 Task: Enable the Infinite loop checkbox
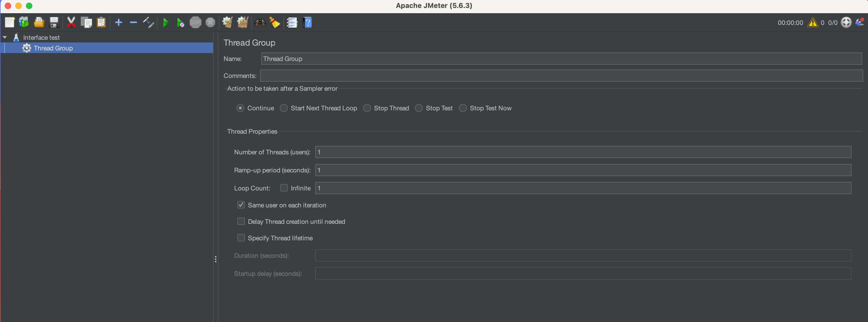coord(284,188)
